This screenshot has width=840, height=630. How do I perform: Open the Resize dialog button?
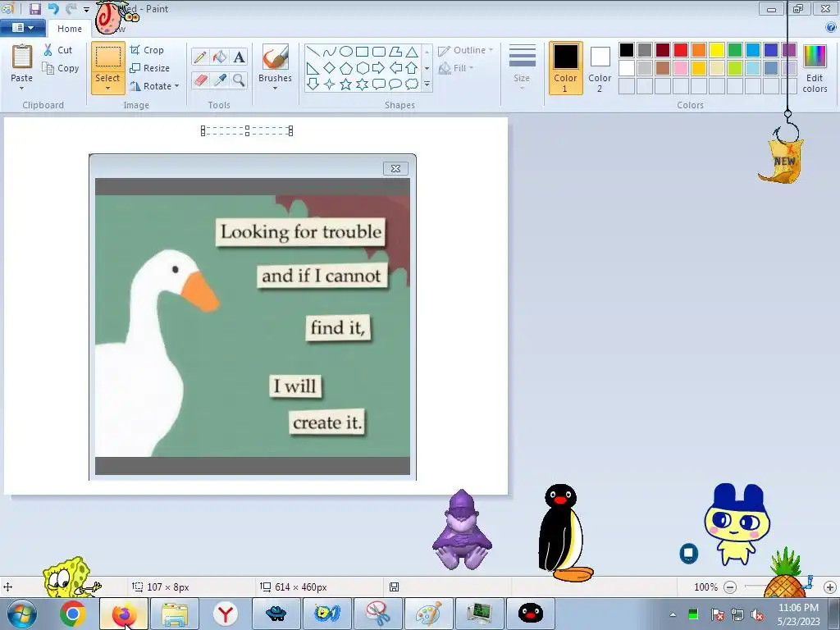(150, 68)
